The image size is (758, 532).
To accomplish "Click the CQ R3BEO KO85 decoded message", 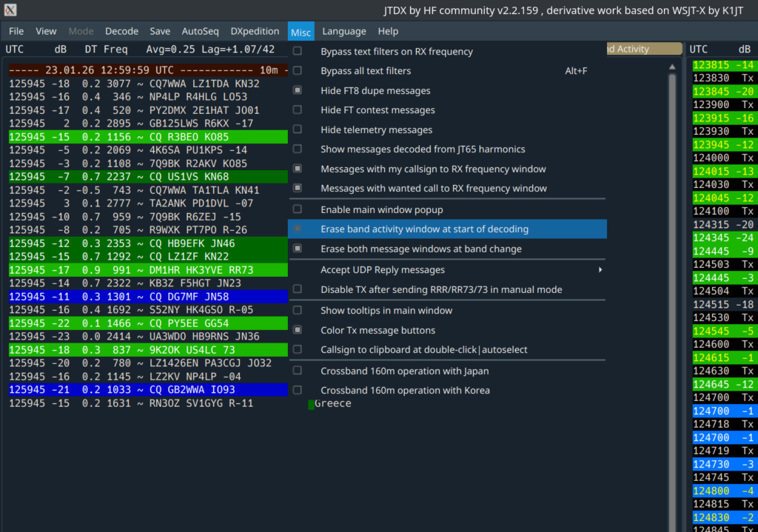I will click(x=148, y=137).
